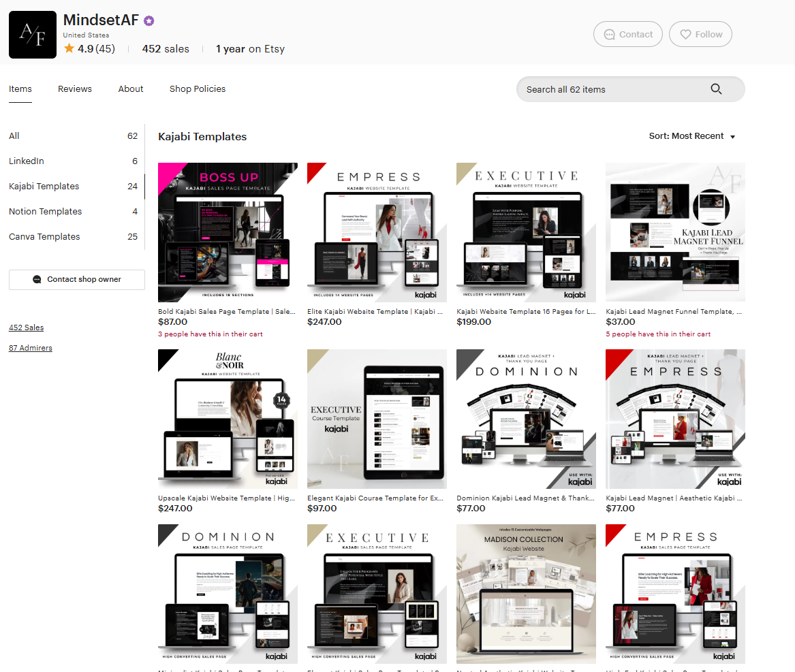Click the heart icon in Follow button
Viewport: 795px width, 672px height.
click(685, 35)
